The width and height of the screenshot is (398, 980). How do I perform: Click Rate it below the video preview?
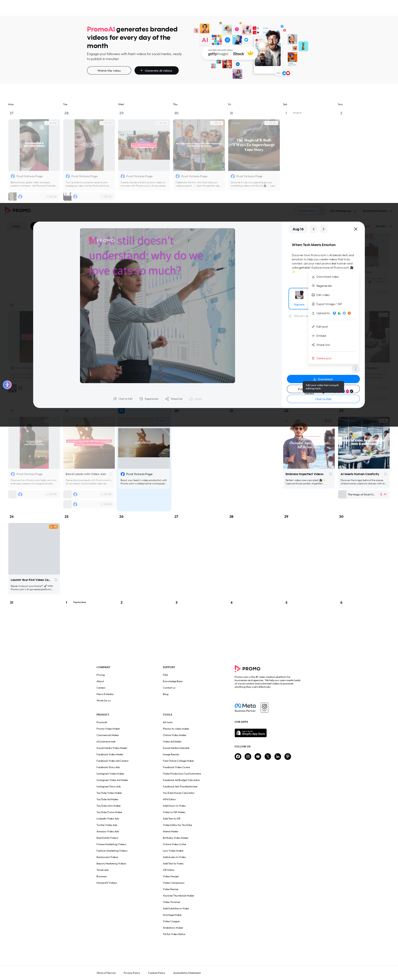(x=196, y=399)
